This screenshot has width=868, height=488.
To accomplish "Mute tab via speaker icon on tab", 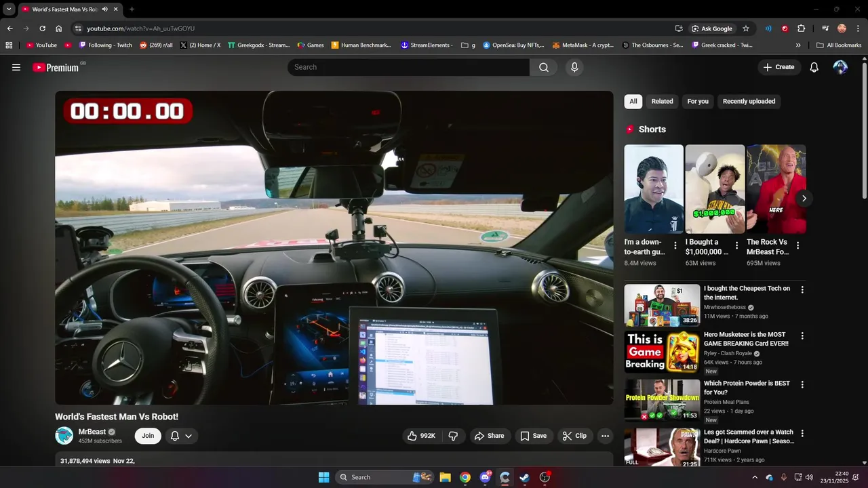I will point(104,9).
